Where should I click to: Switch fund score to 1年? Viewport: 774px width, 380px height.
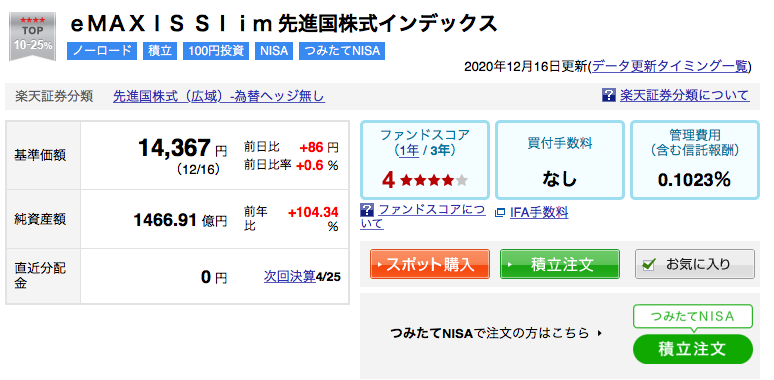tap(409, 151)
